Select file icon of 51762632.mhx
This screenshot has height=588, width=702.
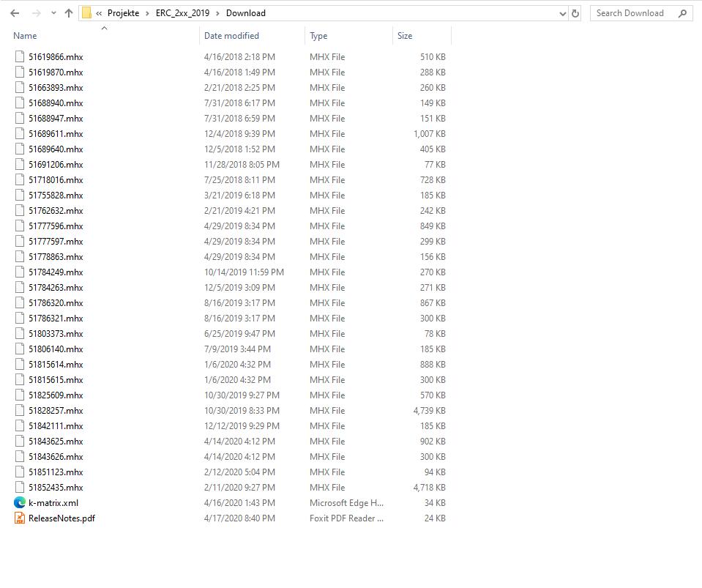[19, 210]
